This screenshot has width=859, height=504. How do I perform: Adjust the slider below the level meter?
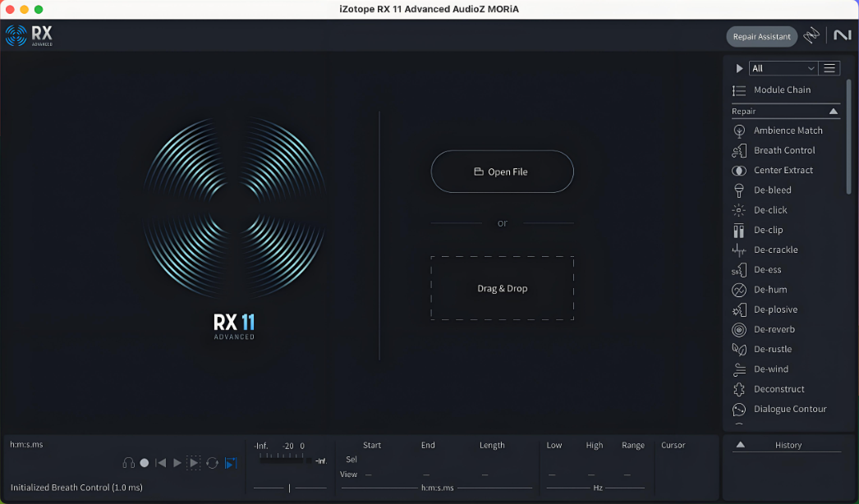[x=290, y=488]
